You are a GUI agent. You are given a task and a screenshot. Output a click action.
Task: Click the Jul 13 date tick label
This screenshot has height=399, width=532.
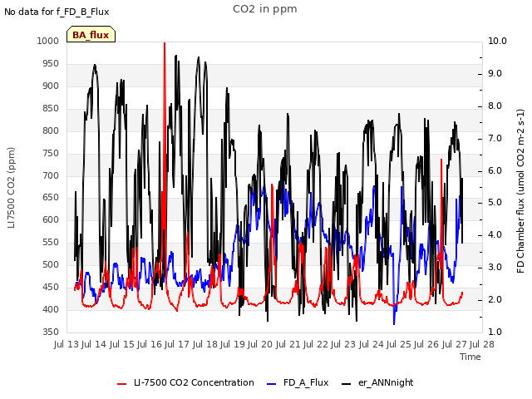point(66,344)
